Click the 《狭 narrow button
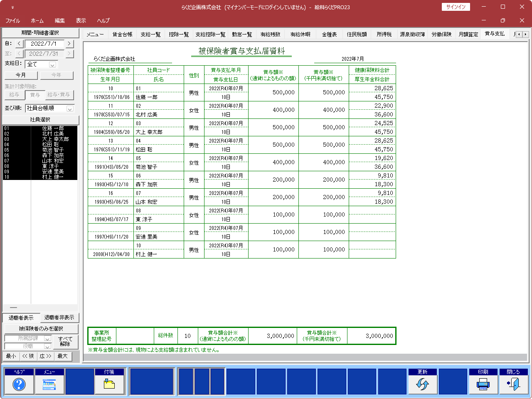The image size is (532, 399). (x=28, y=356)
